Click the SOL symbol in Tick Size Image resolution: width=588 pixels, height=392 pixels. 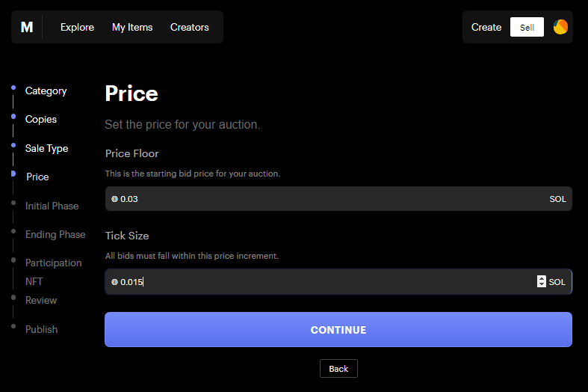click(x=115, y=282)
